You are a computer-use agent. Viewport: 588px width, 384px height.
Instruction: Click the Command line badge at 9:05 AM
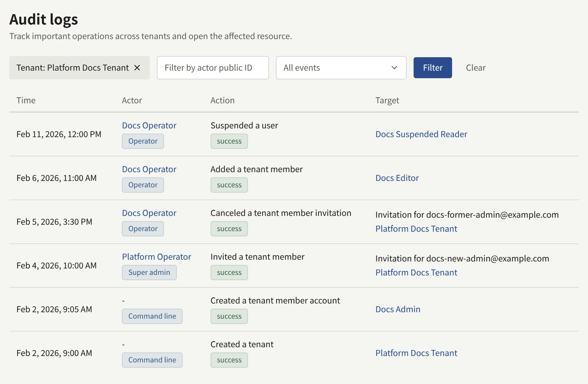click(152, 316)
